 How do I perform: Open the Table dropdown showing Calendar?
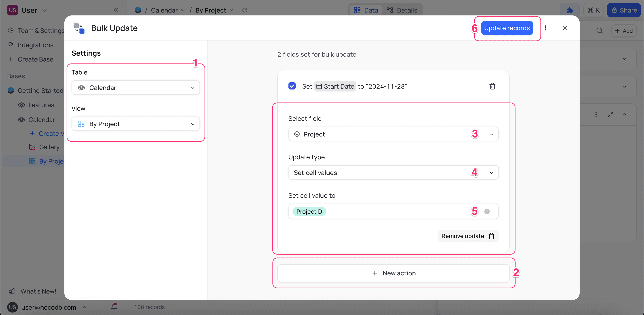coord(136,87)
